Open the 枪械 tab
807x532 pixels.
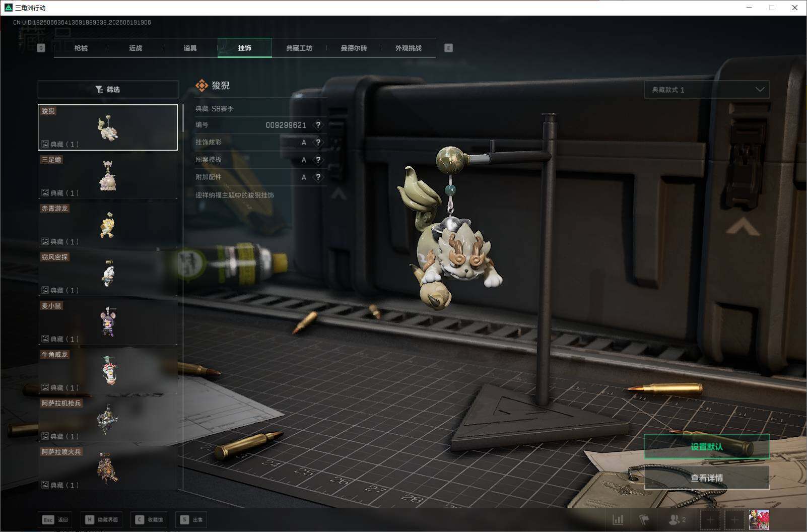click(x=81, y=48)
